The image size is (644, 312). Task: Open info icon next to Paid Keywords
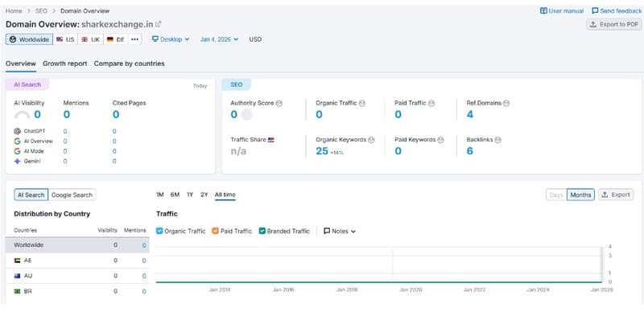point(440,140)
